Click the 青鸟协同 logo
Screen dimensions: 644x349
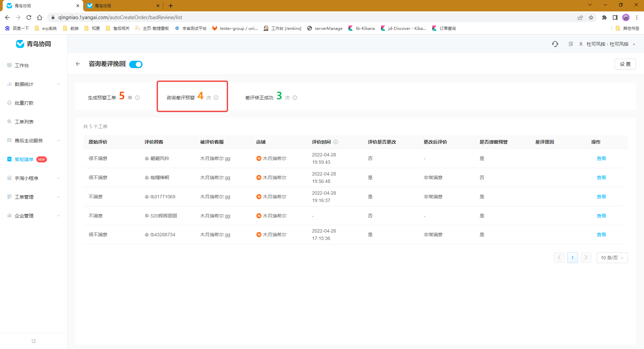(x=34, y=44)
